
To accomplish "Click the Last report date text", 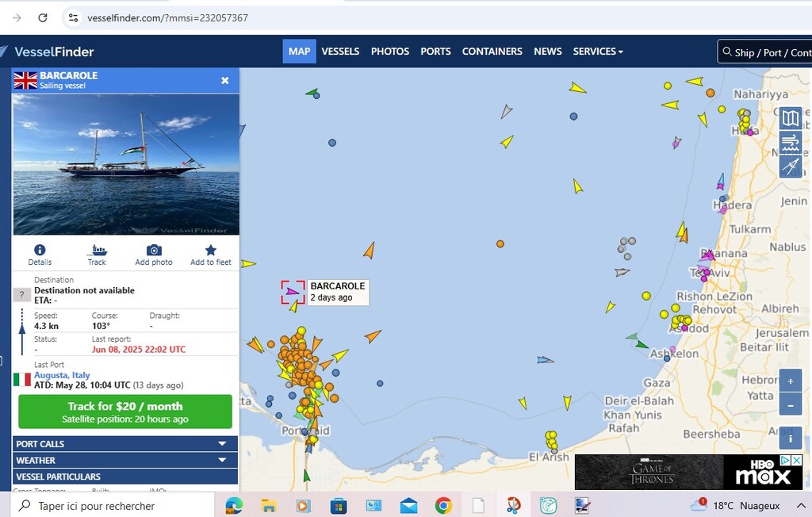I will click(x=139, y=349).
